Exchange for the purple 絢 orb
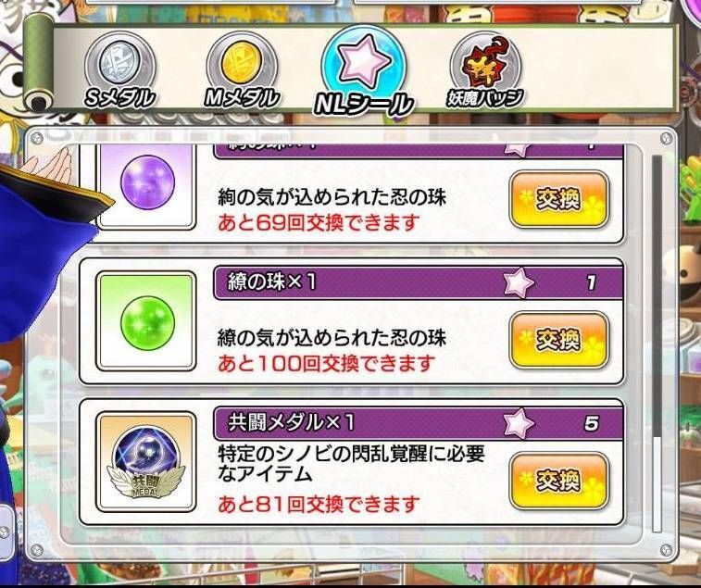The height and width of the screenshot is (588, 701). click(559, 199)
